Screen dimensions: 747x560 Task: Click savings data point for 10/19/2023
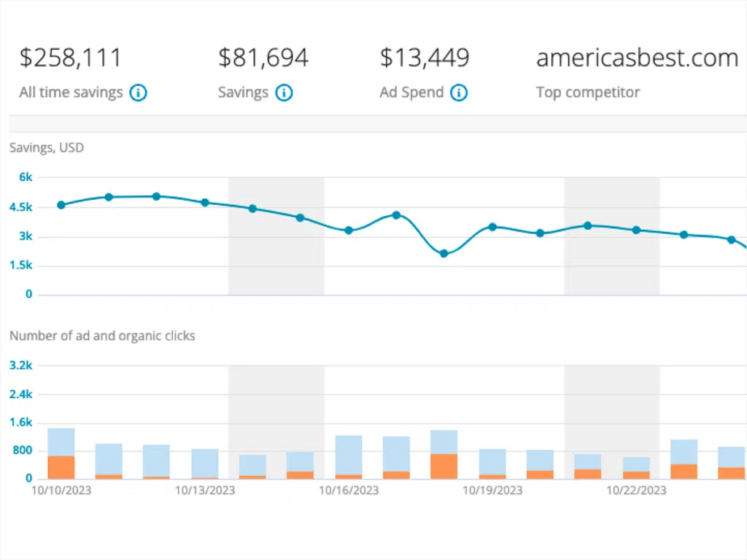[492, 227]
